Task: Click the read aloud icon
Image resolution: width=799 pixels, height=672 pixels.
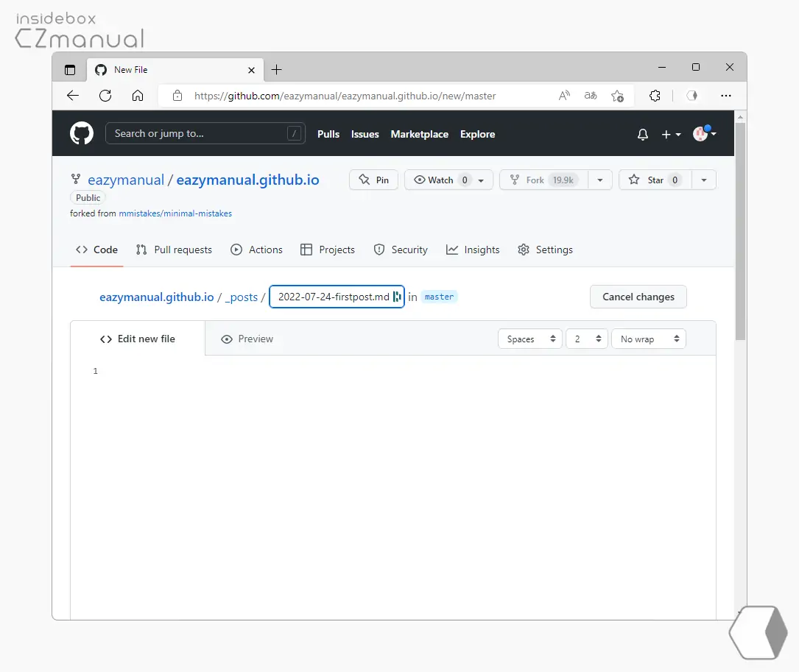Action: (x=564, y=96)
